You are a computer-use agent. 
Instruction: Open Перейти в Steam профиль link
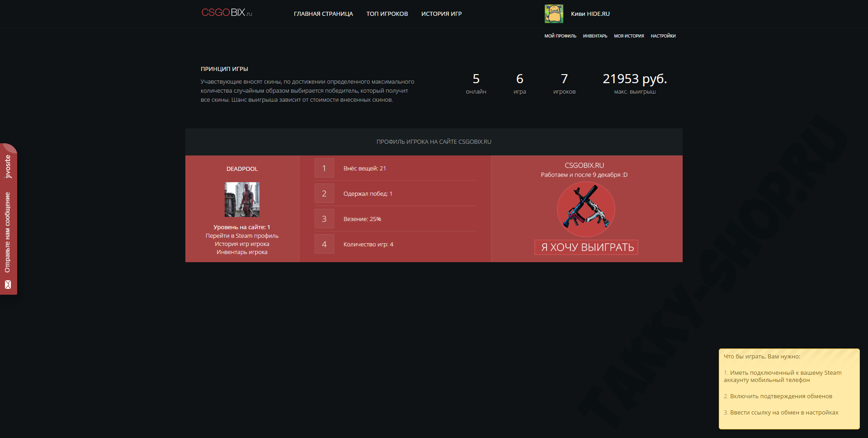242,235
